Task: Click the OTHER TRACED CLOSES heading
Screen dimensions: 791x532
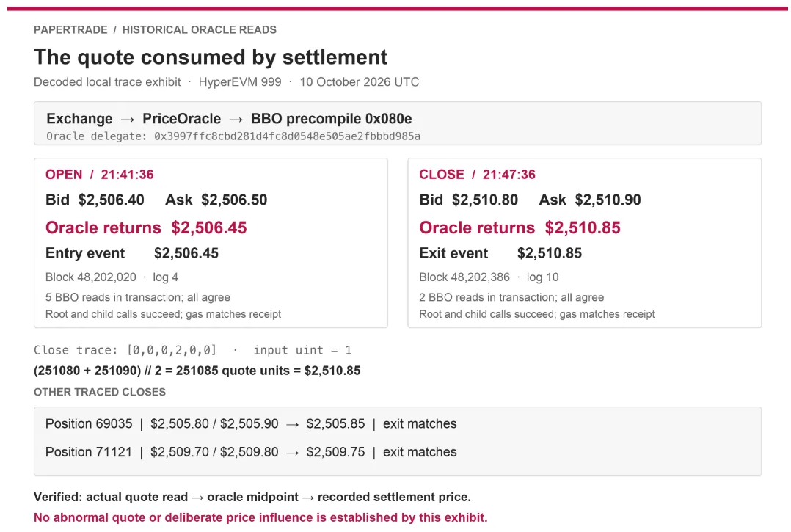Action: [100, 392]
